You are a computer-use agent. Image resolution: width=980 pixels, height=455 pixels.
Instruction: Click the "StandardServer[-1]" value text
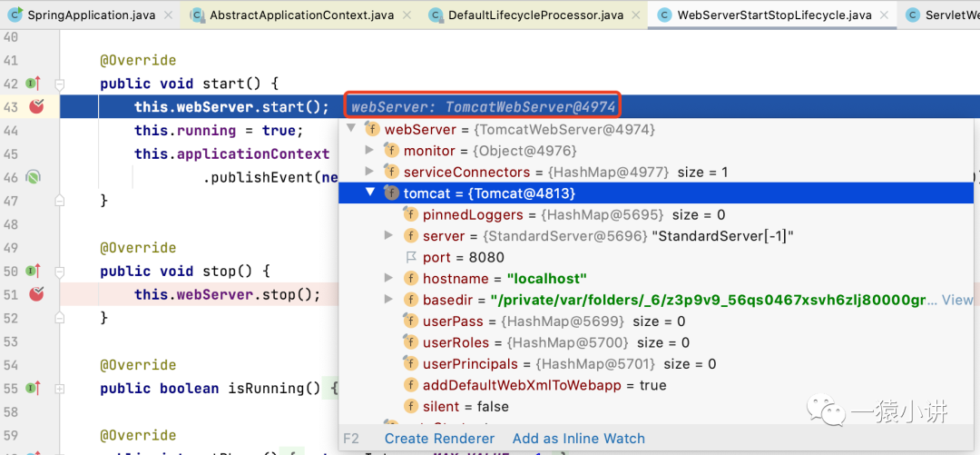(722, 236)
